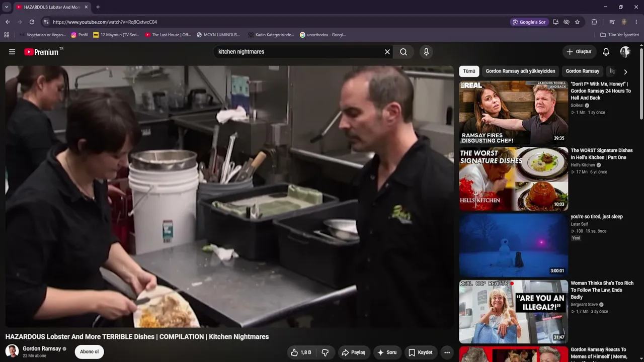Viewport: 644px width, 362px height.
Task: Clear the search text with the X
Action: click(387, 52)
